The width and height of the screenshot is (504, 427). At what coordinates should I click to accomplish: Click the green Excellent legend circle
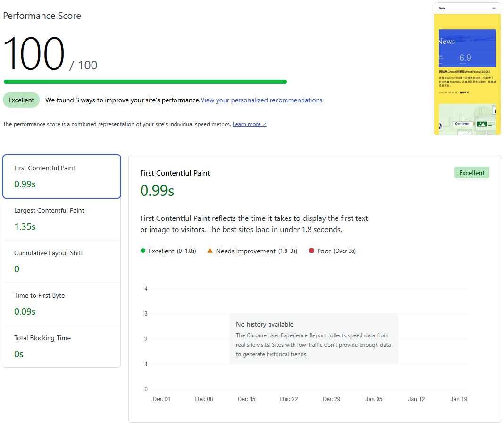point(143,251)
